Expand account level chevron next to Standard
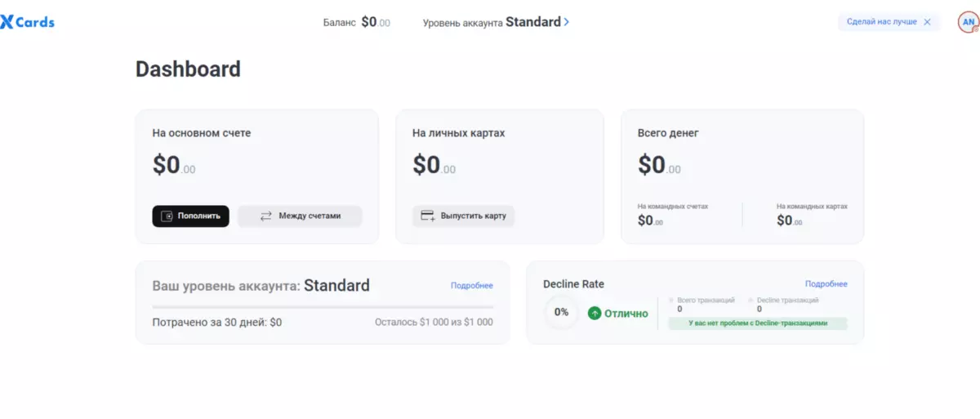Image resolution: width=980 pixels, height=419 pixels. (567, 22)
